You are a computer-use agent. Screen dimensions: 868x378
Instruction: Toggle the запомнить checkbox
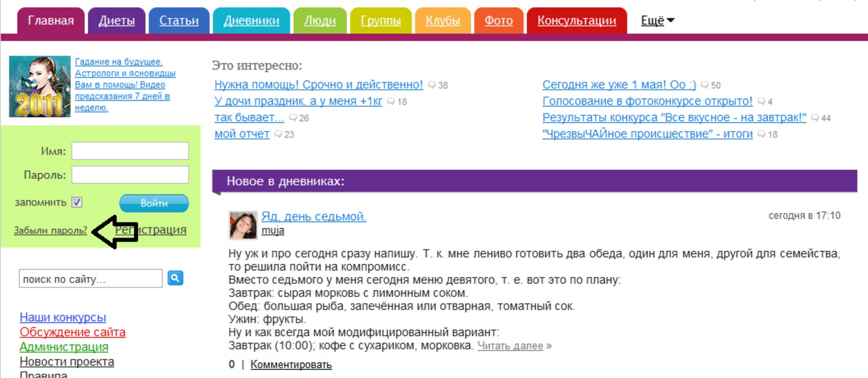point(77,202)
